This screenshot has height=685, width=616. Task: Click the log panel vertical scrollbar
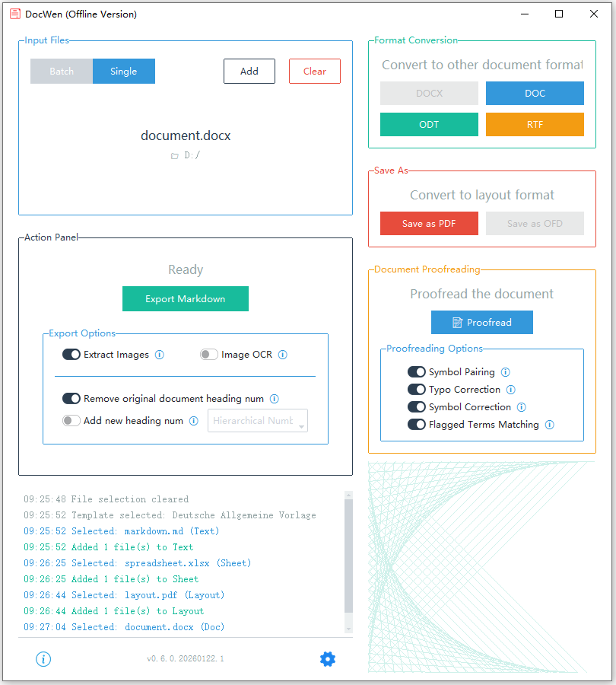(348, 556)
